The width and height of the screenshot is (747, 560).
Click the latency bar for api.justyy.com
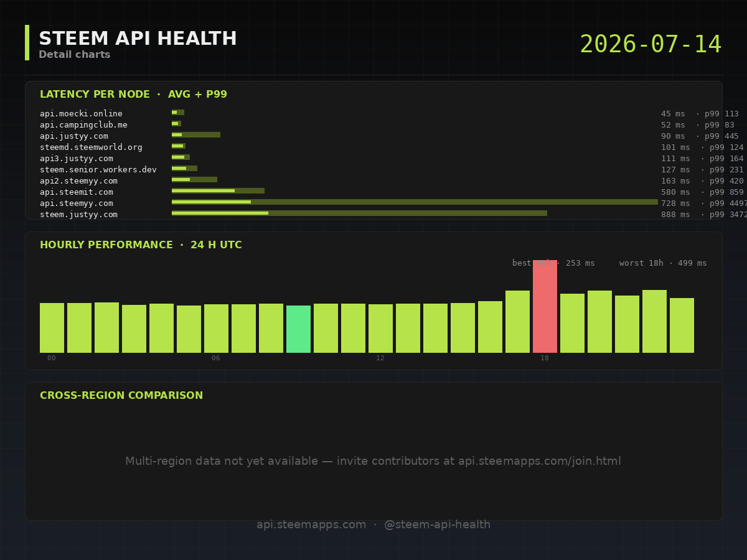pyautogui.click(x=196, y=135)
